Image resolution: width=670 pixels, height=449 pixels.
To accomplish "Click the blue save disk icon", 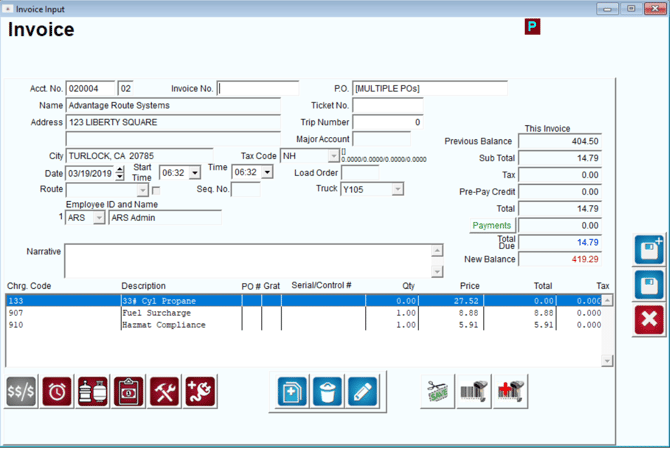I will 649,285.
